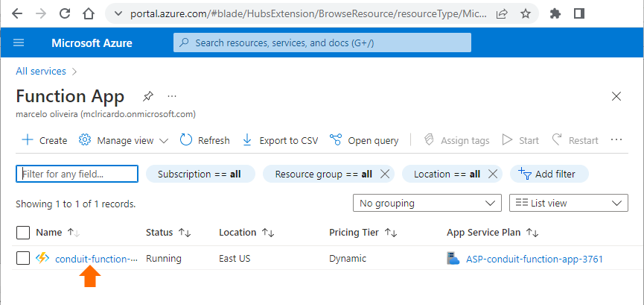The image size is (644, 305).
Task: Export the list to CSV
Action: [x=280, y=140]
